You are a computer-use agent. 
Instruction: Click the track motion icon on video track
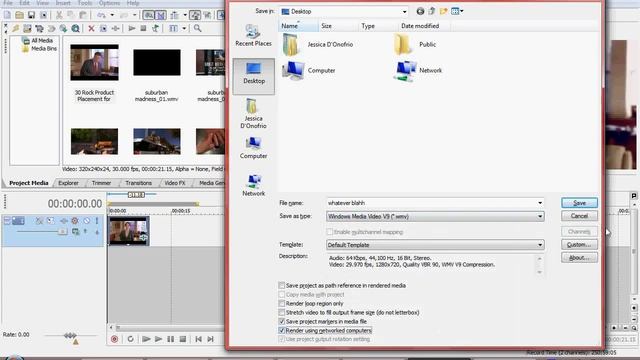tap(51, 221)
